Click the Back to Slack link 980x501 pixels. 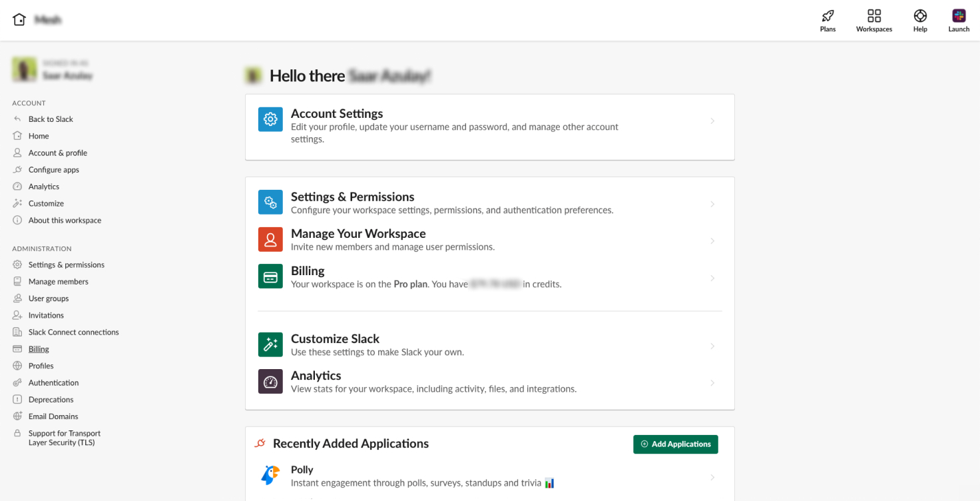tap(51, 119)
